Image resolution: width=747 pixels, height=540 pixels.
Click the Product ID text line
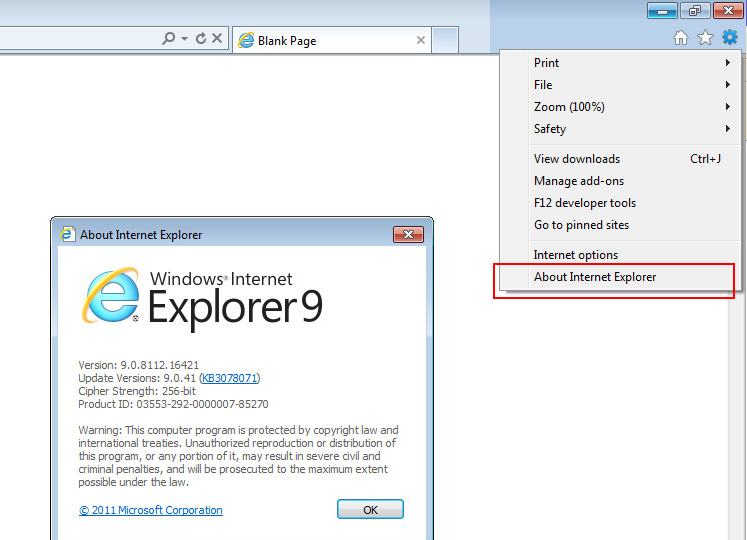(x=173, y=404)
